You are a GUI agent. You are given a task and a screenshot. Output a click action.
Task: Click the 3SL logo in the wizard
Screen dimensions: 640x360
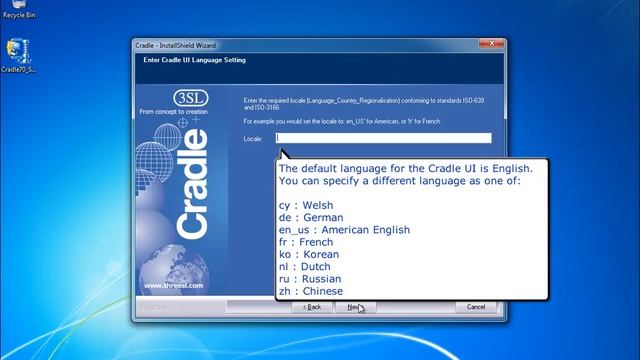tap(191, 98)
